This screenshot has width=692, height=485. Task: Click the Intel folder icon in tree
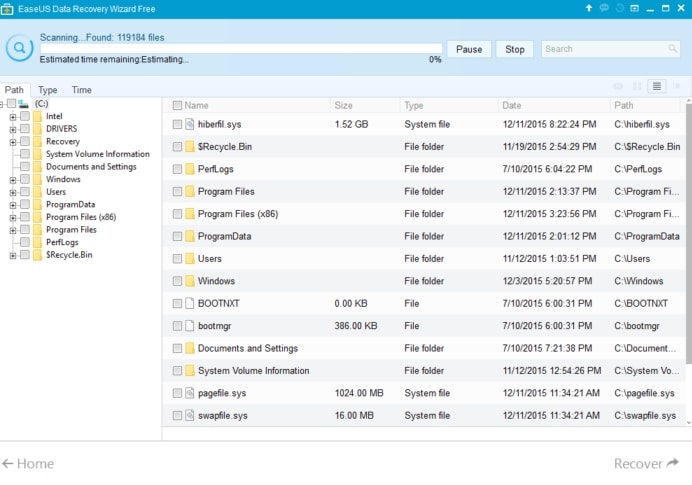(x=38, y=116)
